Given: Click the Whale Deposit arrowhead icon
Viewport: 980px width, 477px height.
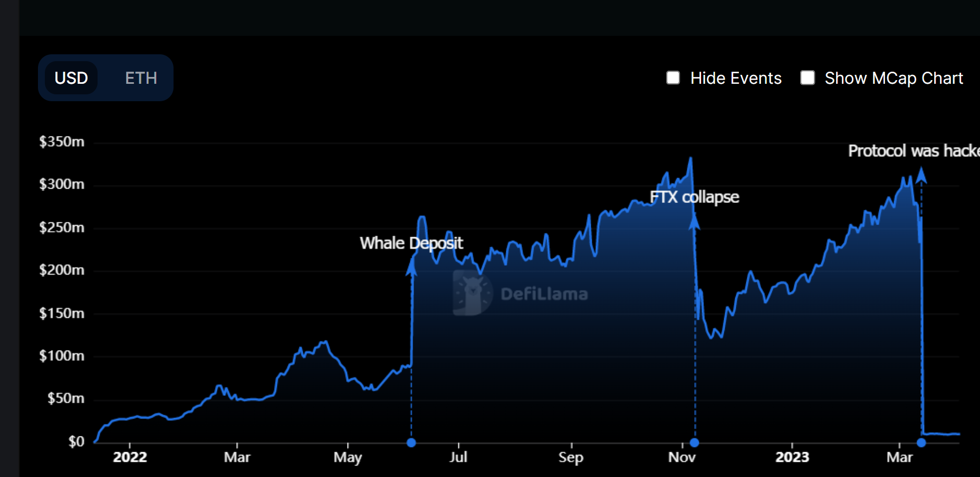Looking at the screenshot, I should [x=411, y=267].
